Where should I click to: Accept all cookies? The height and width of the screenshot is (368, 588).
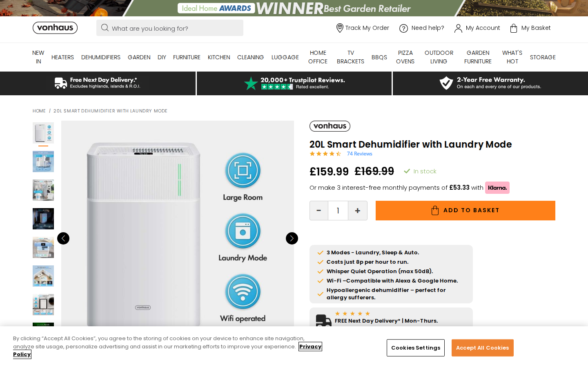tap(482, 348)
